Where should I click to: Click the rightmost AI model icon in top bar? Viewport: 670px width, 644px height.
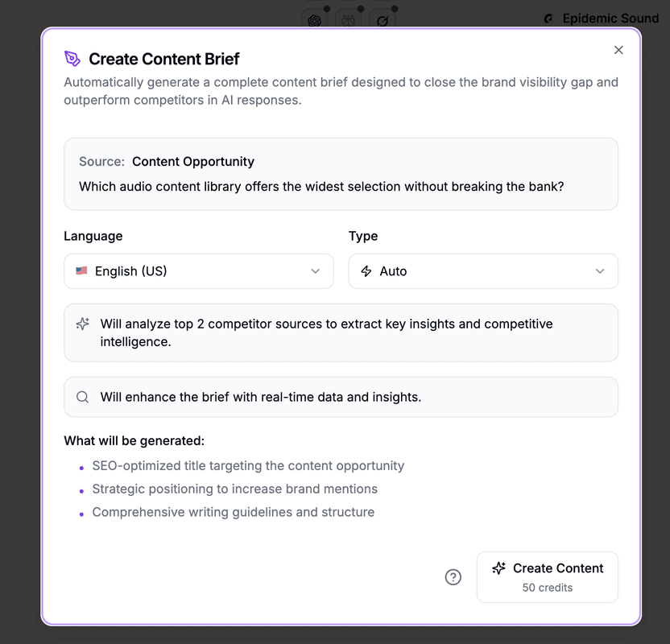[383, 20]
